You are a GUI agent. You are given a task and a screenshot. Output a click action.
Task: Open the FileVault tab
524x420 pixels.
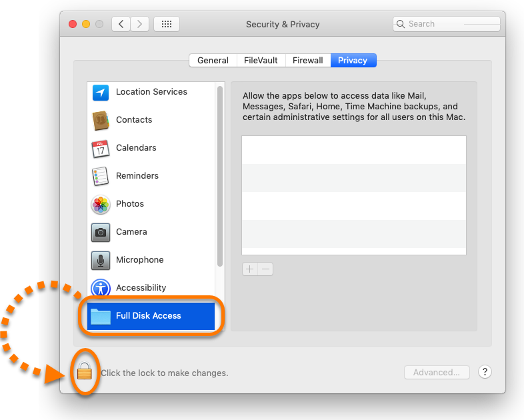261,61
